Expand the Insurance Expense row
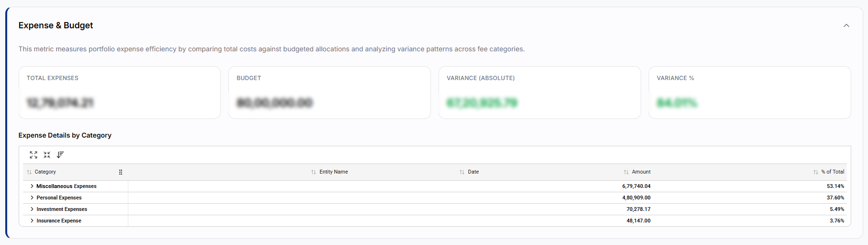The image size is (868, 245). [32, 221]
